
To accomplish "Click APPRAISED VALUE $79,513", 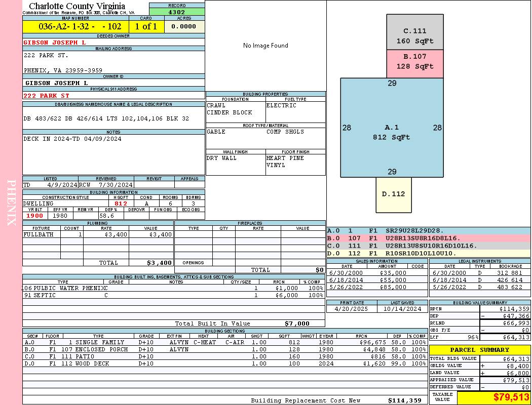I will [516, 380].
